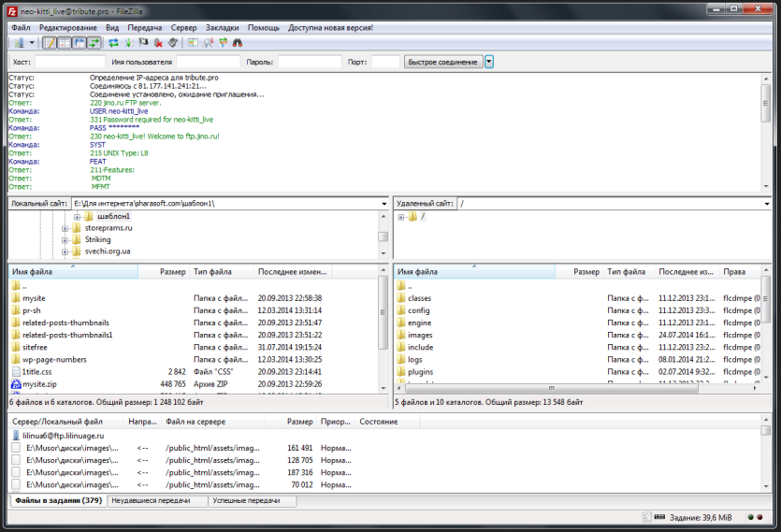Open the Сервер menu

pyautogui.click(x=184, y=27)
